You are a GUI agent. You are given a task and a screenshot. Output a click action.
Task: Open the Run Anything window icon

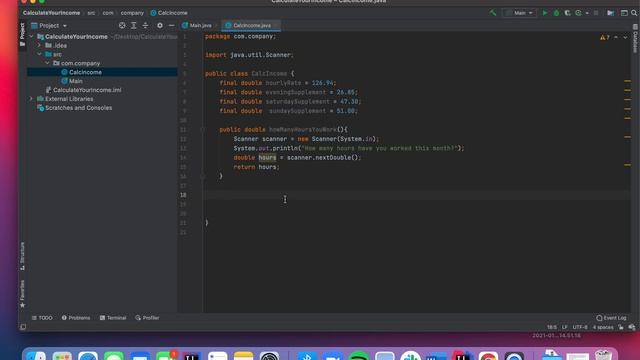624,13
